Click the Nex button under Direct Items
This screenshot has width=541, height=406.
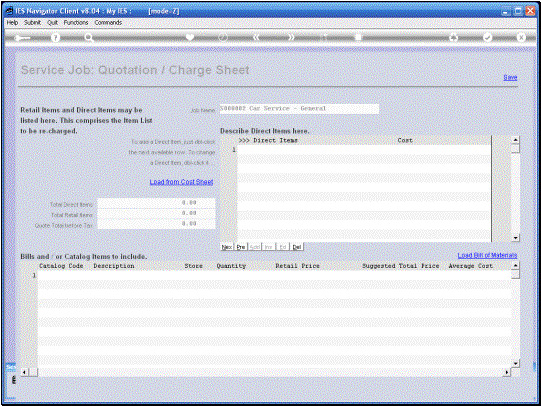[227, 247]
